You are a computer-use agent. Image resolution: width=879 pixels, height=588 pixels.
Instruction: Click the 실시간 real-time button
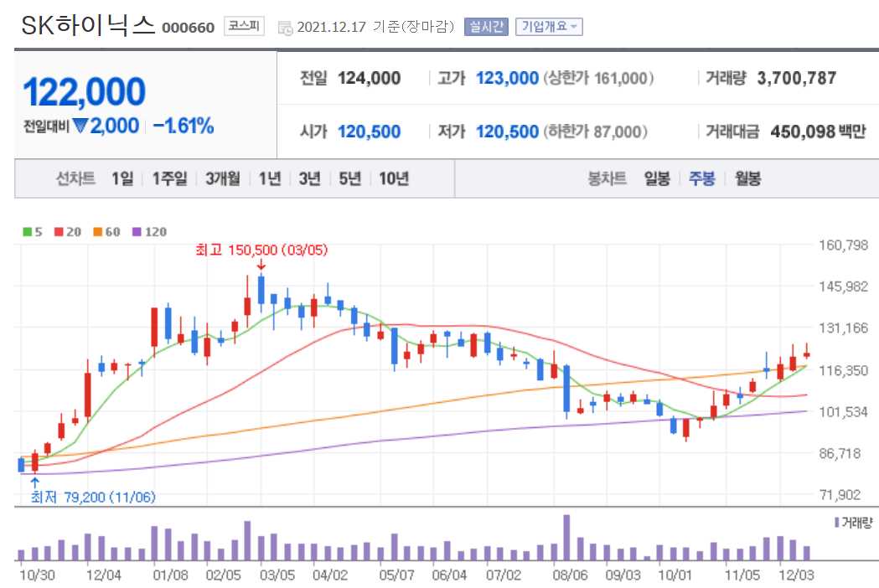coord(488,26)
